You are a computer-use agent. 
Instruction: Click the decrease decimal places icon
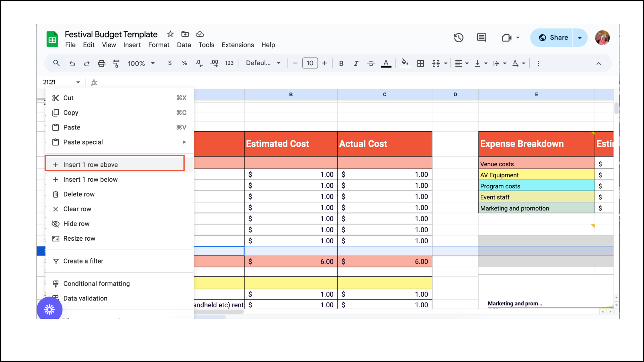tap(199, 63)
